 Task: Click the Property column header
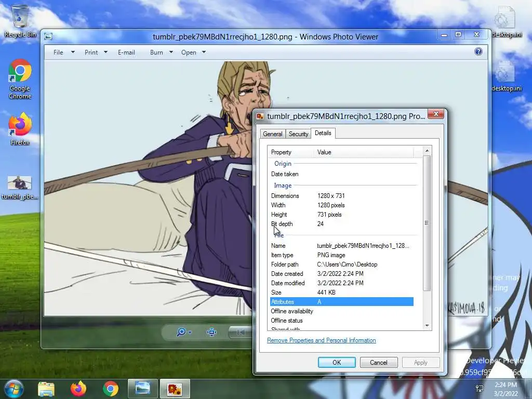292,152
